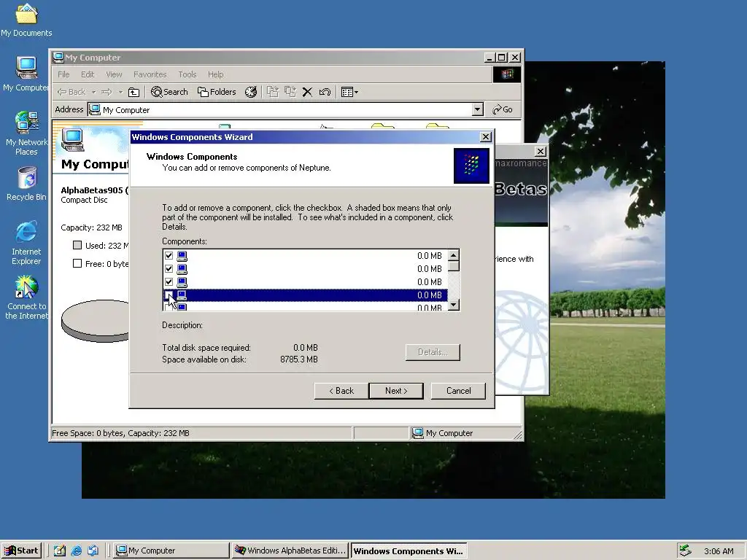The height and width of the screenshot is (560, 747).
Task: Click the Free space legend box
Action: click(77, 263)
